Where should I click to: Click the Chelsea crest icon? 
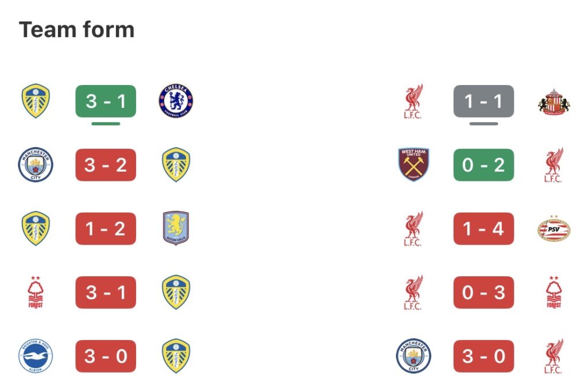pos(176,101)
